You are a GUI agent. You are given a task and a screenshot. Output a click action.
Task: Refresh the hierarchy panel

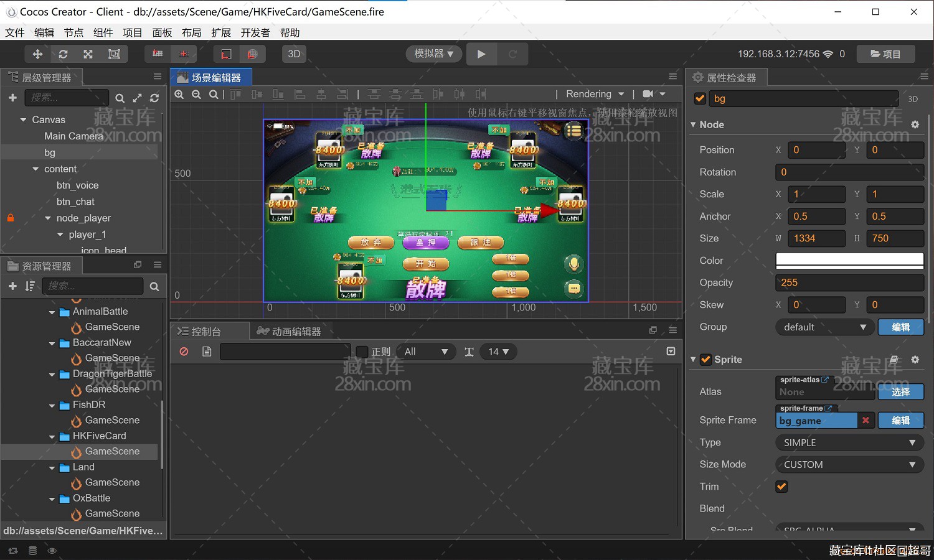[154, 98]
